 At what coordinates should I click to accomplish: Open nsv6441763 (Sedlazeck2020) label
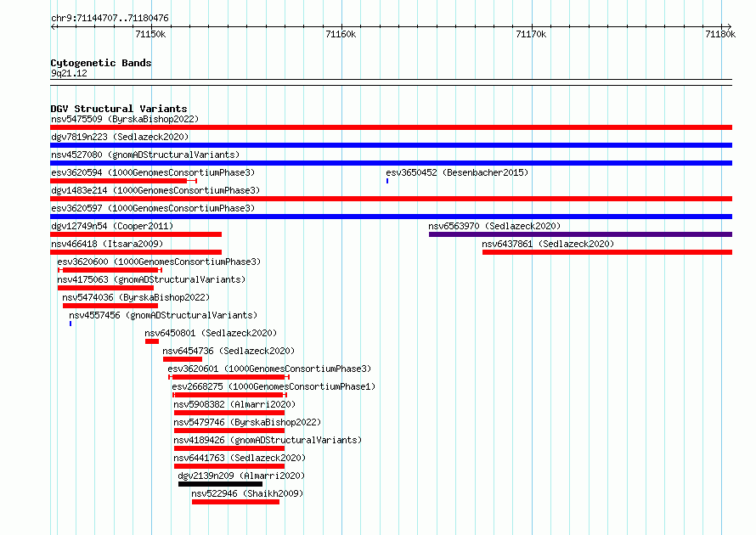coord(240,458)
